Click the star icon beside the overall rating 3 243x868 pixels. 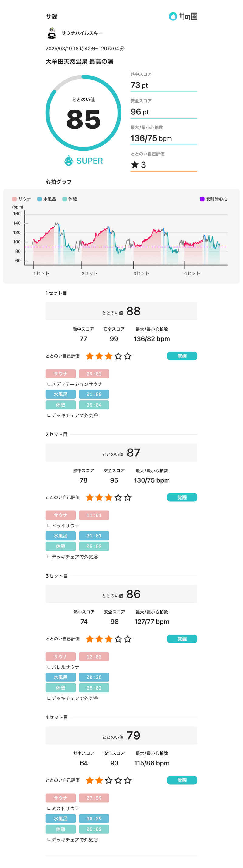pyautogui.click(x=135, y=164)
